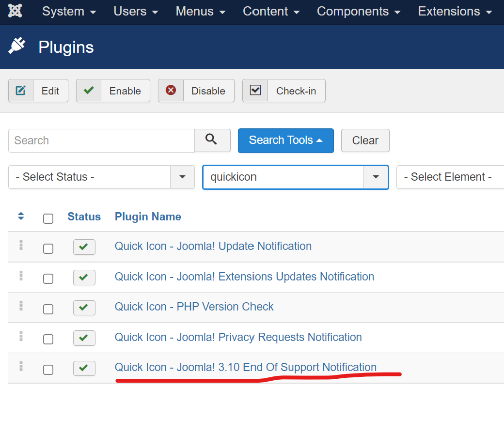Click the ordering sort arrows column header
This screenshot has width=504, height=434.
pyautogui.click(x=21, y=216)
